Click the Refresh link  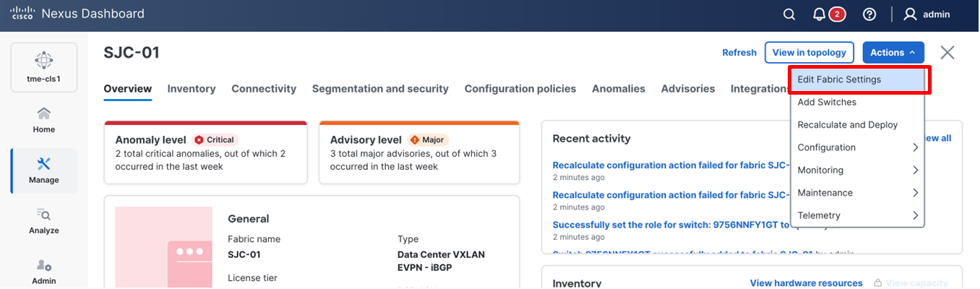point(739,53)
